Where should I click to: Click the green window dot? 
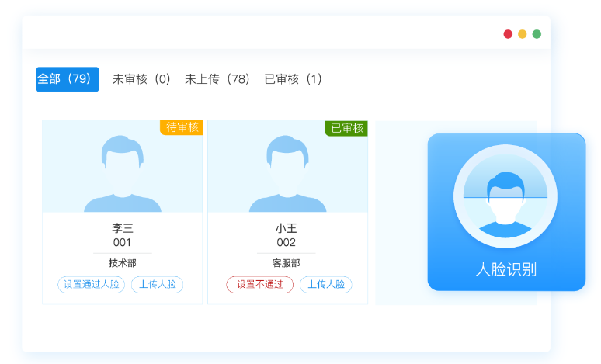[537, 34]
